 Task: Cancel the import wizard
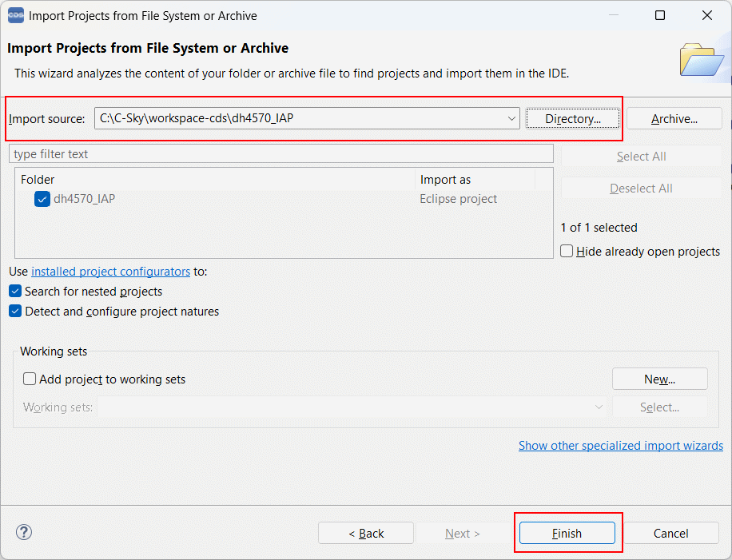670,533
